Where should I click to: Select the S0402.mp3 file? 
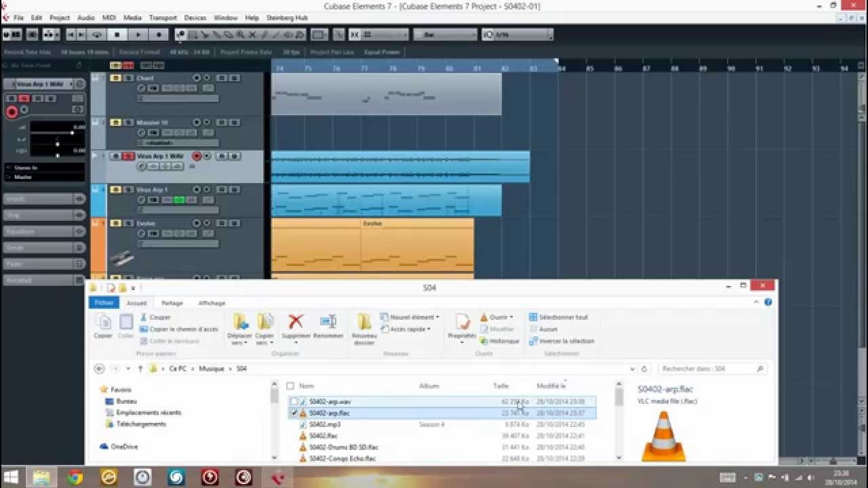click(325, 424)
